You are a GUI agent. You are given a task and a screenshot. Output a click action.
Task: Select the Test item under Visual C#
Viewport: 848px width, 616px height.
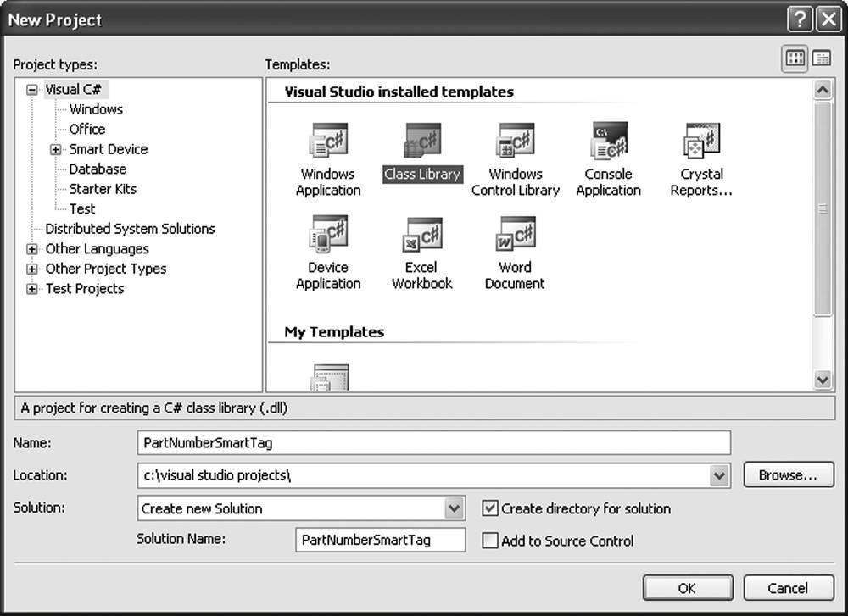82,209
